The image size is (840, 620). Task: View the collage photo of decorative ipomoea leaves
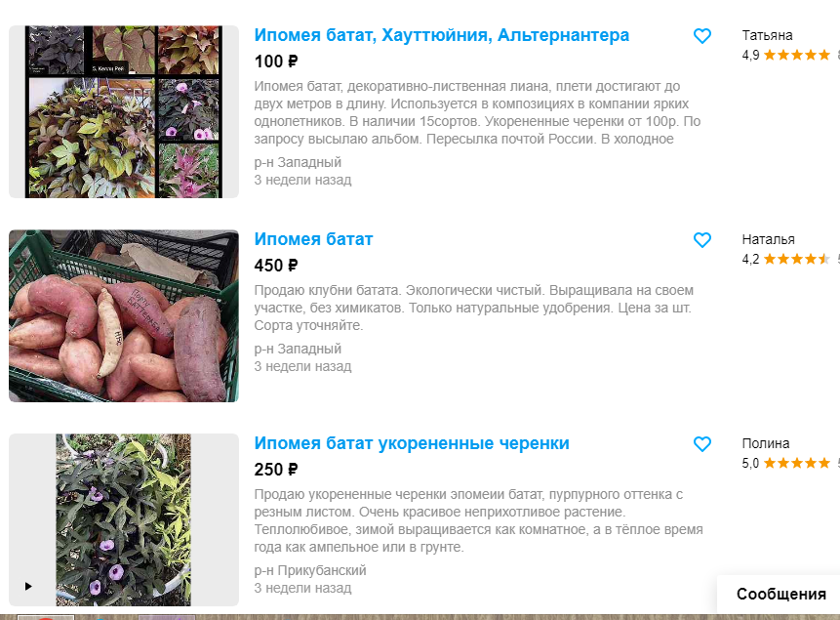(124, 111)
